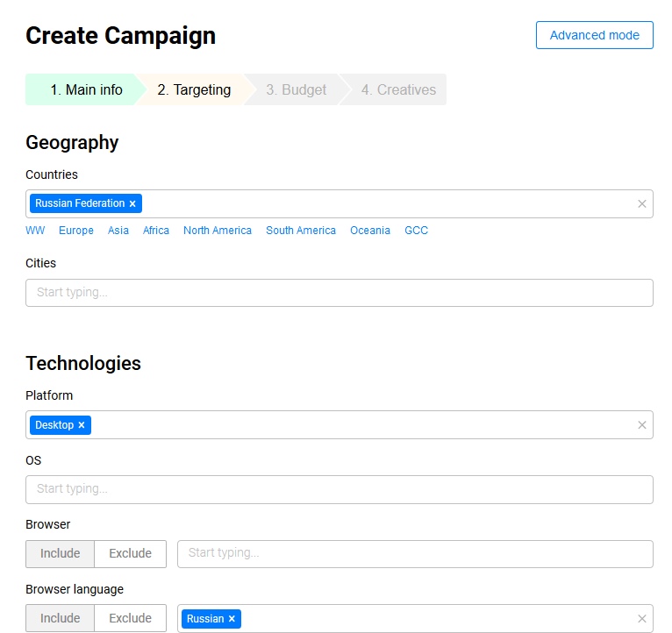Switch Browser language to Exclude
The width and height of the screenshot is (672, 633).
coord(130,618)
